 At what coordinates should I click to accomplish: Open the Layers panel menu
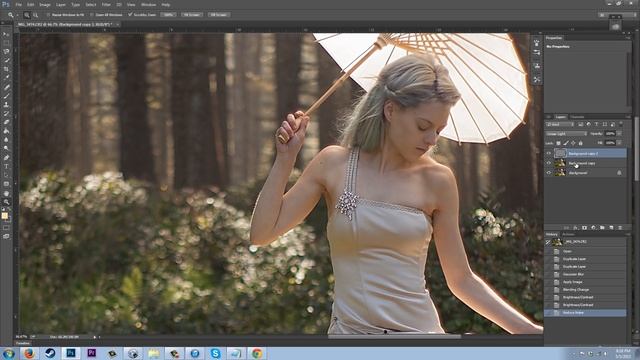pyautogui.click(x=628, y=117)
